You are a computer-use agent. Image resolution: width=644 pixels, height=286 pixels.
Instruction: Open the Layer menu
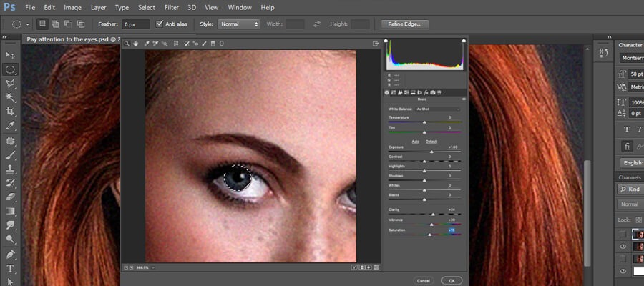pos(99,7)
